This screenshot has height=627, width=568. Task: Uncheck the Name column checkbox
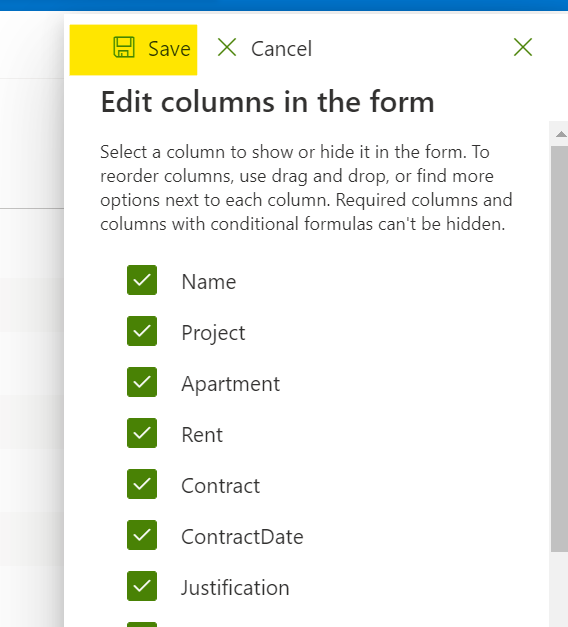coord(142,280)
